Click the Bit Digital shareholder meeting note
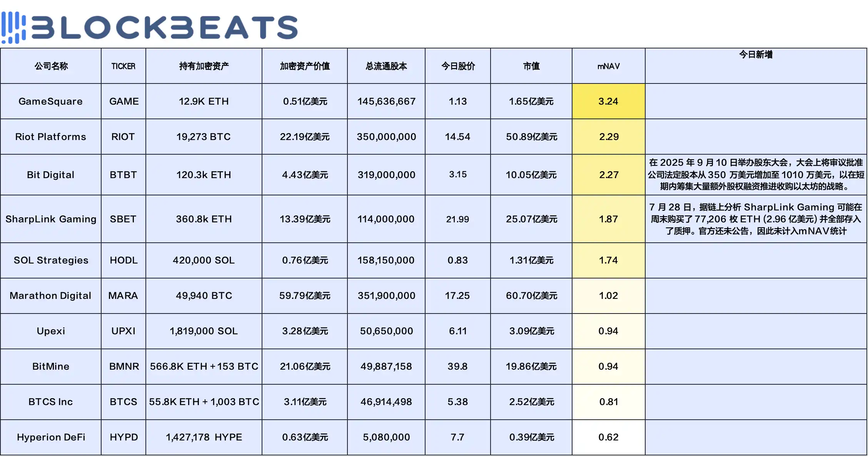This screenshot has width=868, height=457. click(x=756, y=175)
